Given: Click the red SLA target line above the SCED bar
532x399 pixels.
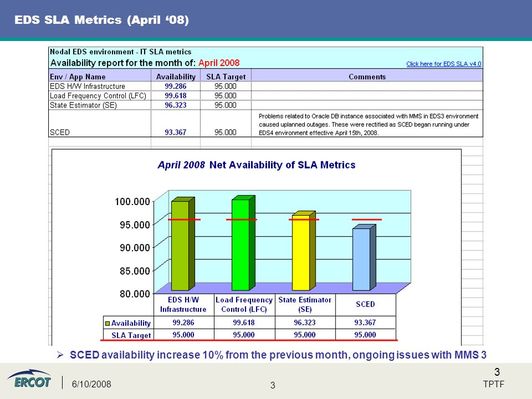Looking at the screenshot, I should coord(367,219).
